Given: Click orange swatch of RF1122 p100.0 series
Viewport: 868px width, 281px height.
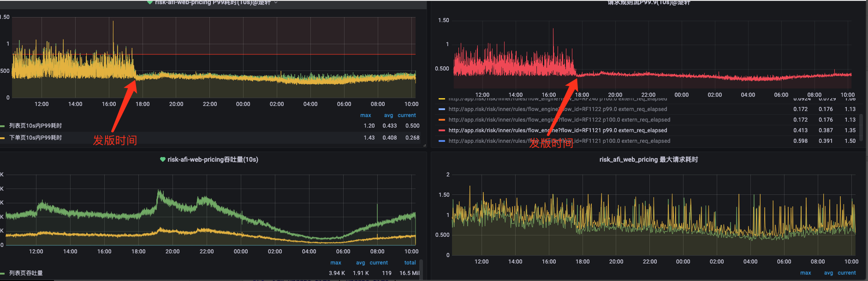Looking at the screenshot, I should click(442, 120).
